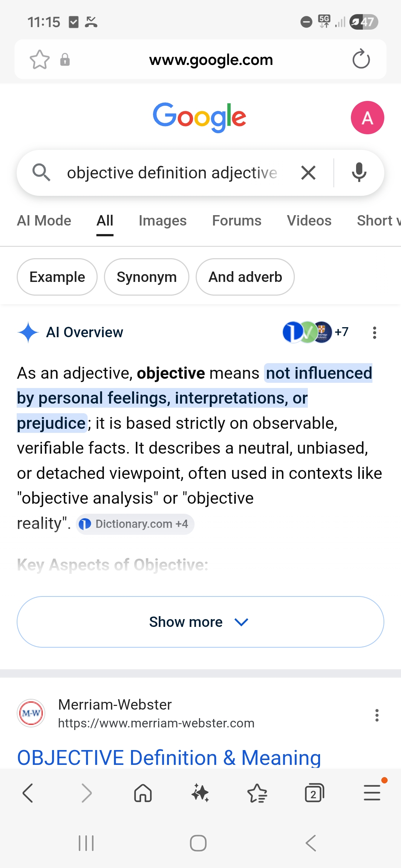
Task: Clear the search query with X icon
Action: 308,173
